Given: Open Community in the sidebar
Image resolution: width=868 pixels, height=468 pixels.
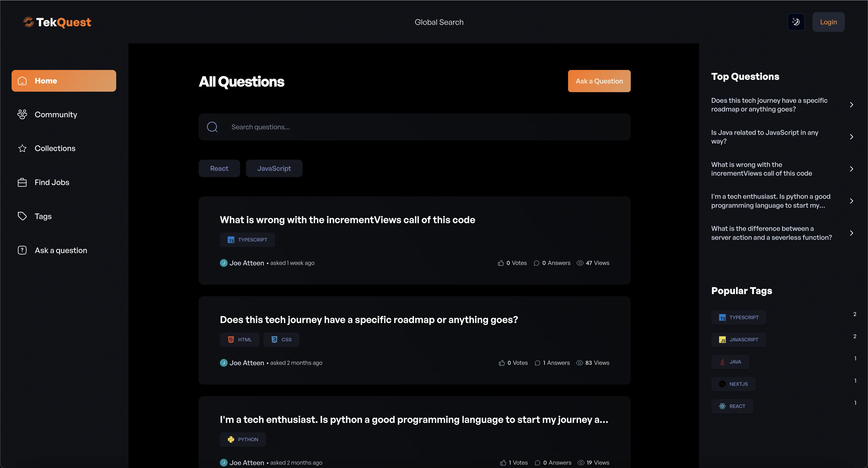Looking at the screenshot, I should 56,115.
